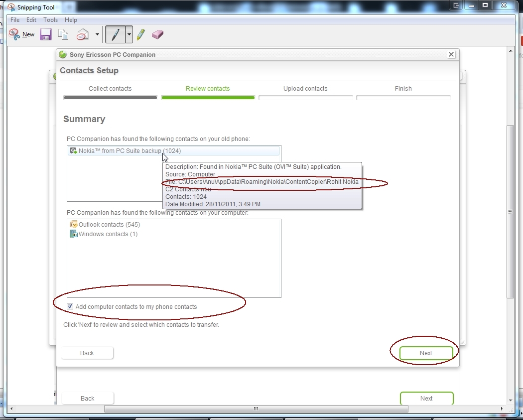Click the lower duplicate Back button
Viewport: 523px width, 420px height.
[87, 398]
